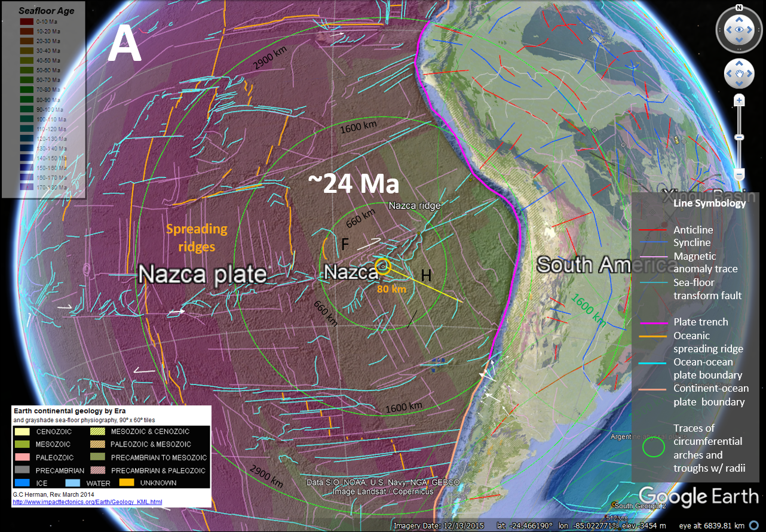Click the N north-up compass marker

click(739, 8)
